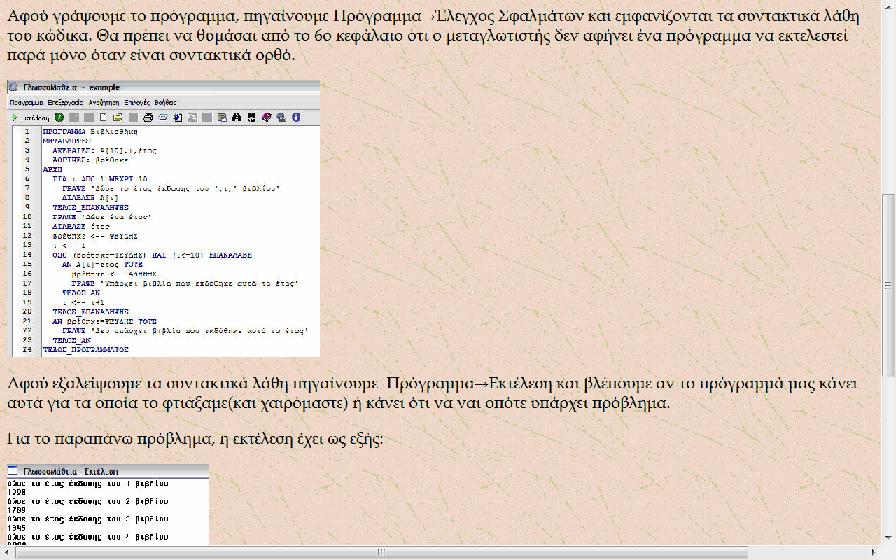
Task: Click the open folder toolbar icon
Action: tap(118, 118)
